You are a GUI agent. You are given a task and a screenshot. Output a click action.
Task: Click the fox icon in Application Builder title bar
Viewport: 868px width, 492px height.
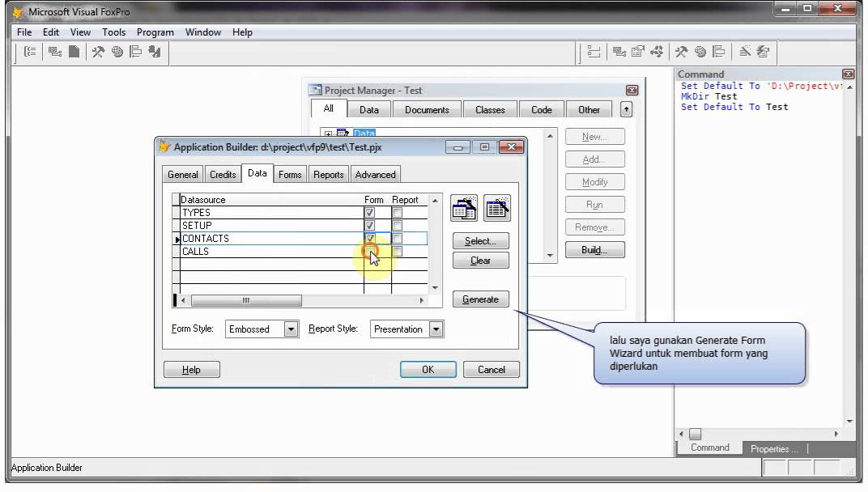click(x=164, y=146)
